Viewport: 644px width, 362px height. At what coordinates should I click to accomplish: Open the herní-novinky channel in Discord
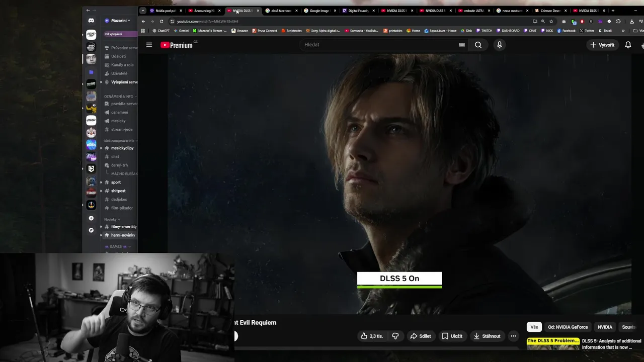120,235
